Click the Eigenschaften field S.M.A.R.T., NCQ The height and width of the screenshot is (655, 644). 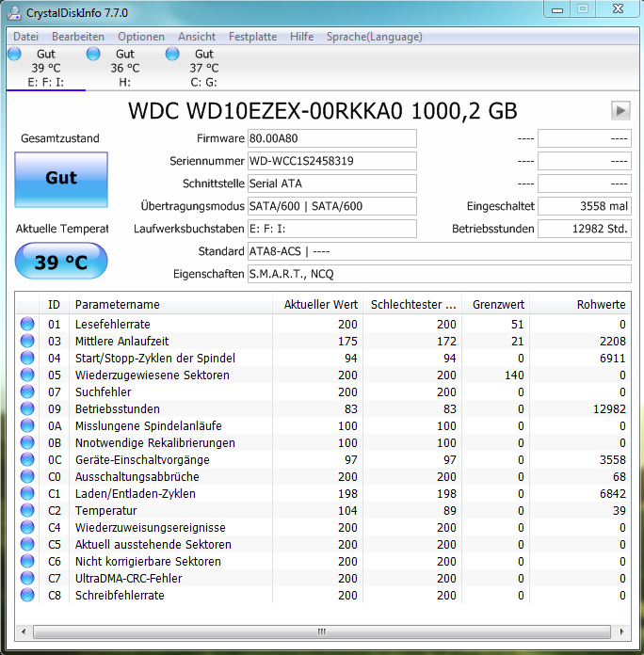coord(440,274)
